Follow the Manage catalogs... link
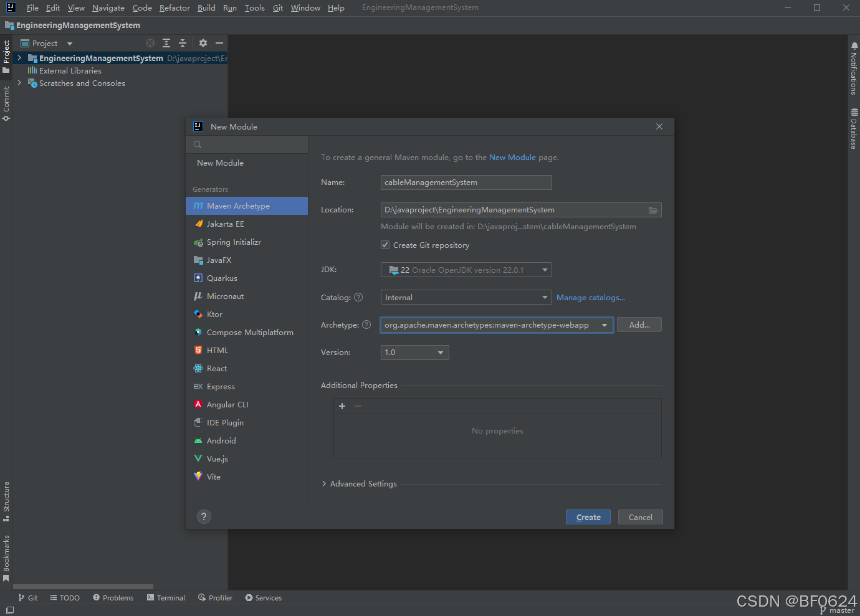 [x=591, y=298]
